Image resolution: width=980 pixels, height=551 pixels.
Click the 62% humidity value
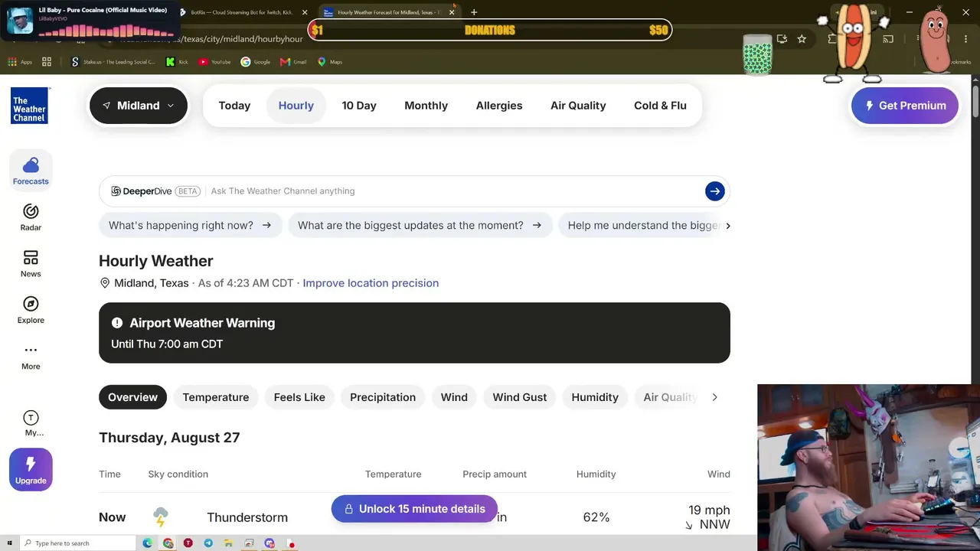pos(596,517)
